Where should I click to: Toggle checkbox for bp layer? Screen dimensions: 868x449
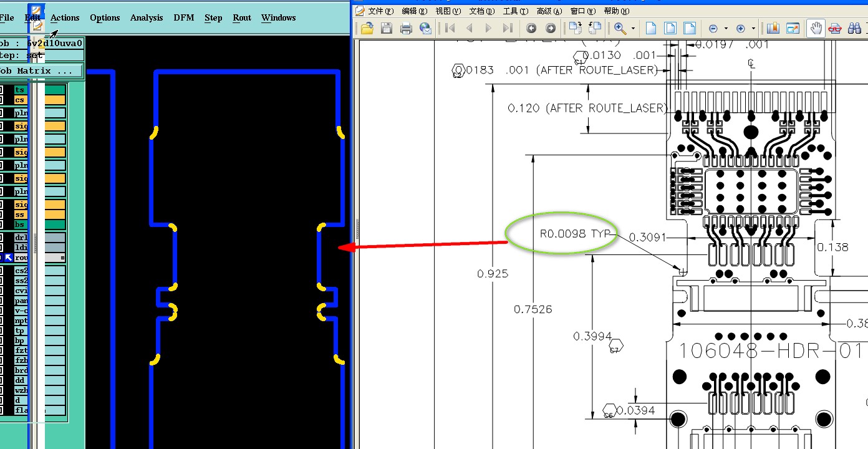click(x=1, y=340)
